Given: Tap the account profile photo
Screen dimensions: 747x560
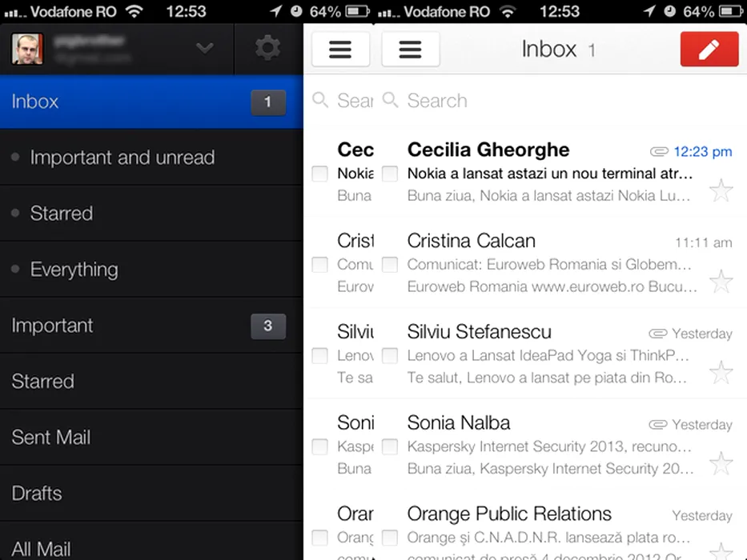Looking at the screenshot, I should click(x=27, y=49).
